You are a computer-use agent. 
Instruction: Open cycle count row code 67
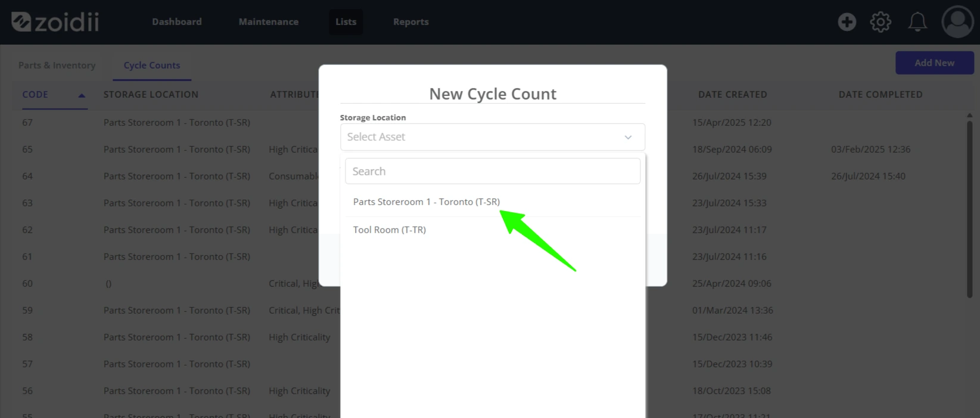click(x=27, y=123)
